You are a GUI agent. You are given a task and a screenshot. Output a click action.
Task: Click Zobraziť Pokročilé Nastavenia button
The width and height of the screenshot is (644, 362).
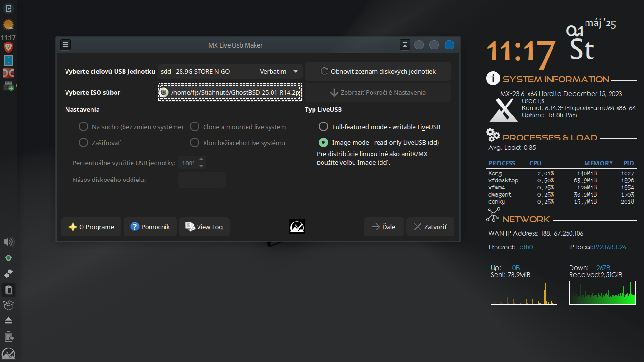coord(378,92)
